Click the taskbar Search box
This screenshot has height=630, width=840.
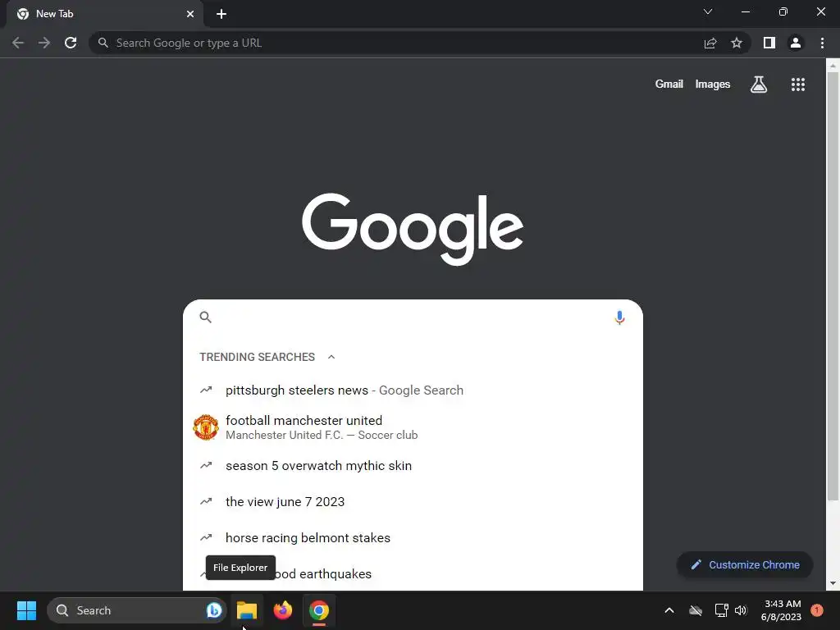pyautogui.click(x=137, y=610)
